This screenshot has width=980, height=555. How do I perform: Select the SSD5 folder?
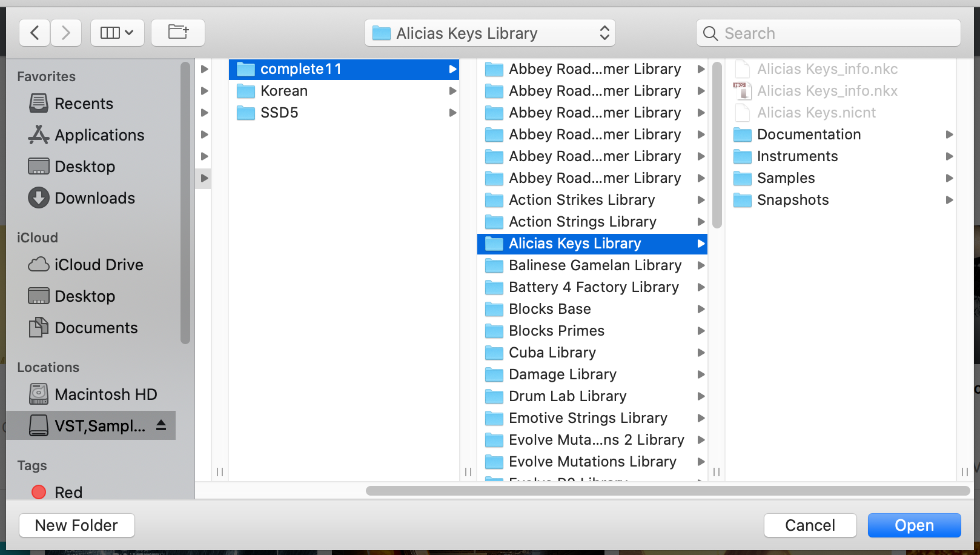(x=344, y=113)
